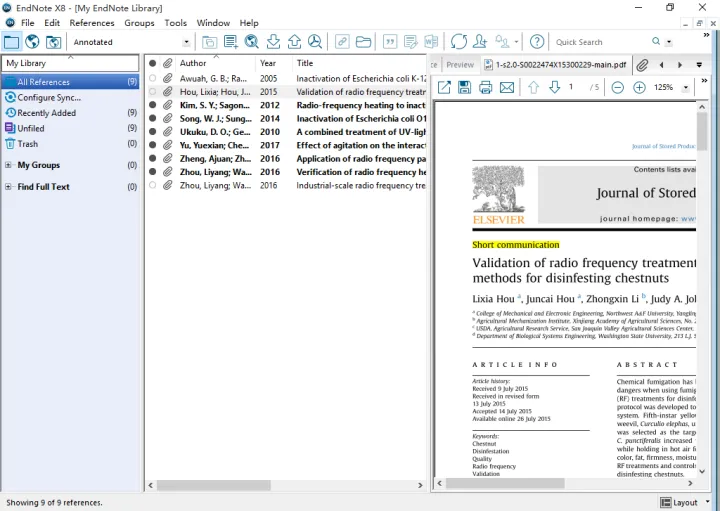Click Share Library person-plus icon

pyautogui.click(x=480, y=42)
